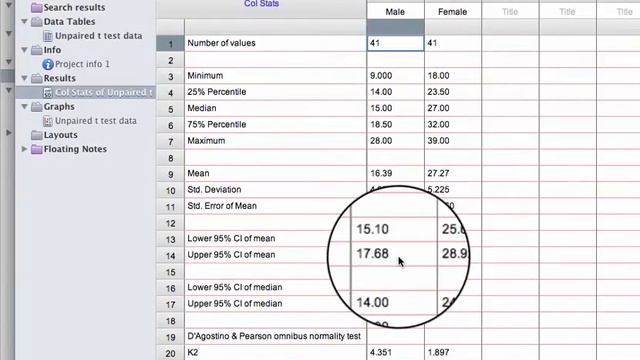
Task: Click the Layouts folder icon
Action: click(37, 135)
